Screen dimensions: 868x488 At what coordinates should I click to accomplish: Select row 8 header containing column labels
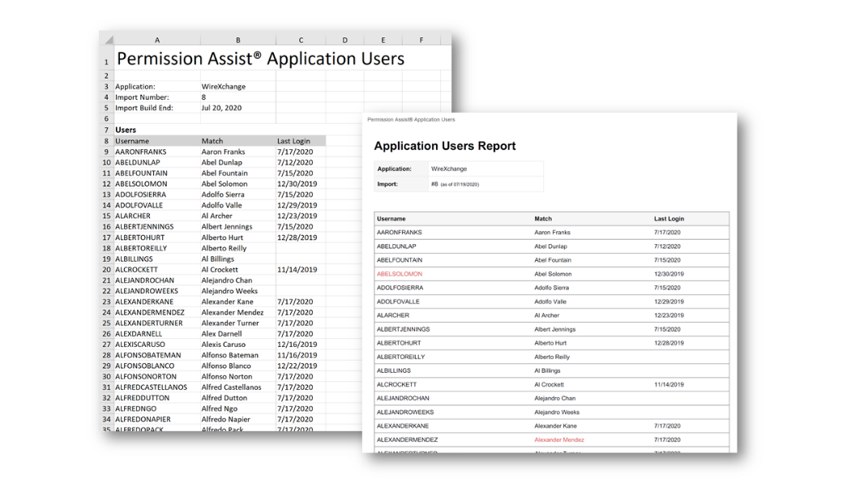(x=106, y=140)
